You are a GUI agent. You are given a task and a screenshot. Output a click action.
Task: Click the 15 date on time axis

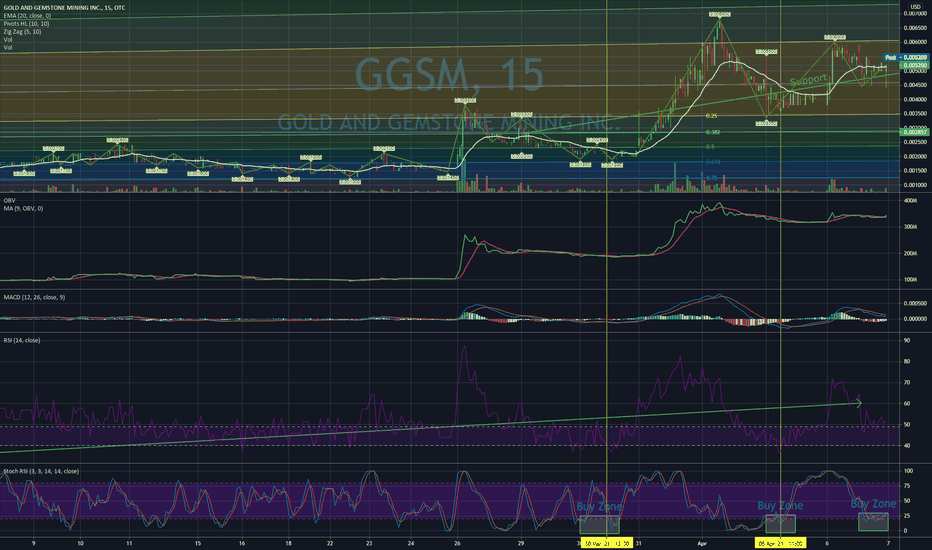click(x=197, y=543)
